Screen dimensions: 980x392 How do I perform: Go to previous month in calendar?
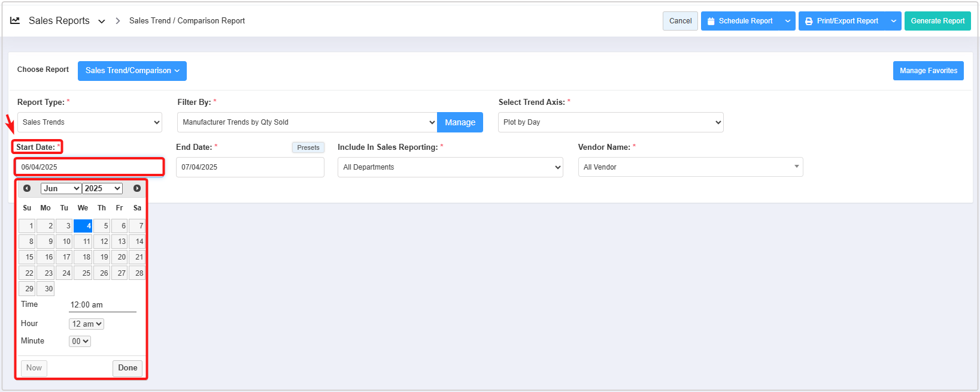click(x=27, y=188)
